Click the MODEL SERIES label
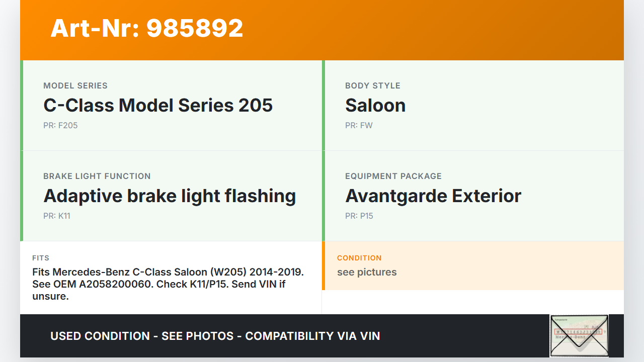Screen dimensions: 644x362 tap(75, 86)
